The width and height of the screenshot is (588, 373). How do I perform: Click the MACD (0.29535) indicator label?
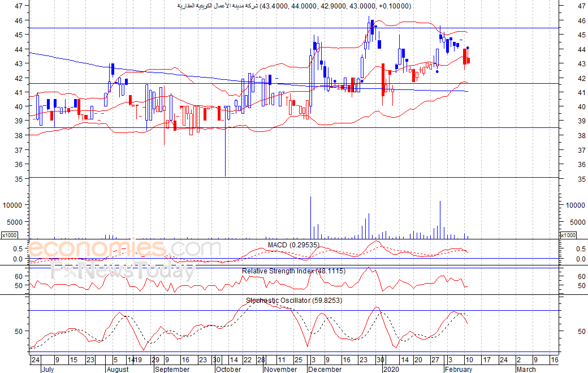pos(293,245)
